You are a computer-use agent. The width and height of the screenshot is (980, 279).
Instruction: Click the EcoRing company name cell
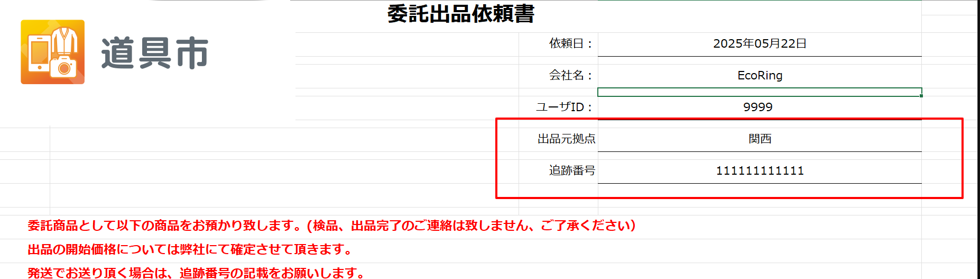tap(759, 75)
